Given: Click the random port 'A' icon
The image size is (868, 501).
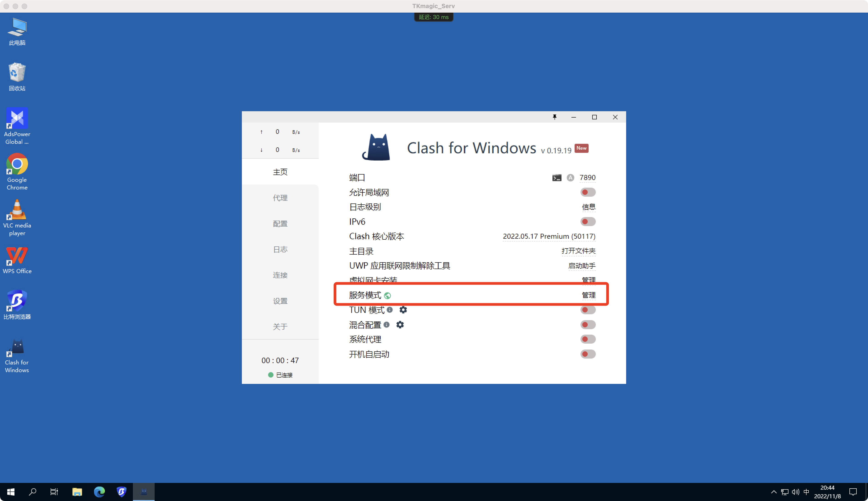Looking at the screenshot, I should (x=570, y=177).
